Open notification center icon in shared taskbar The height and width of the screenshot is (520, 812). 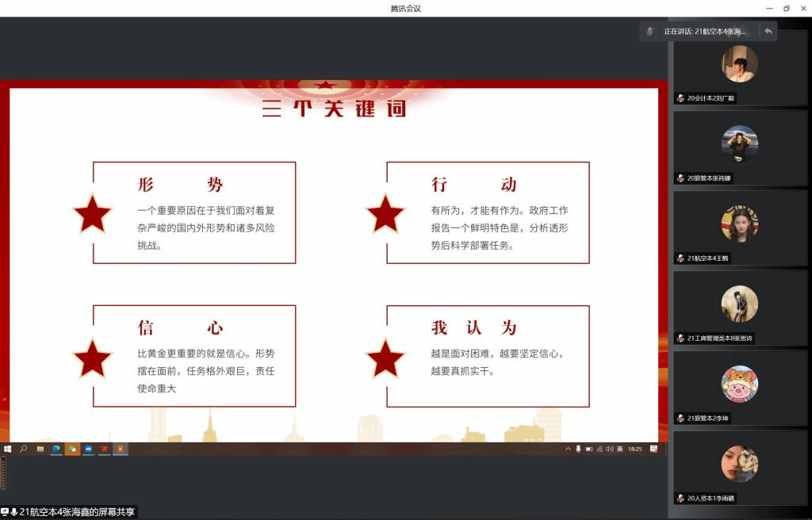[654, 449]
